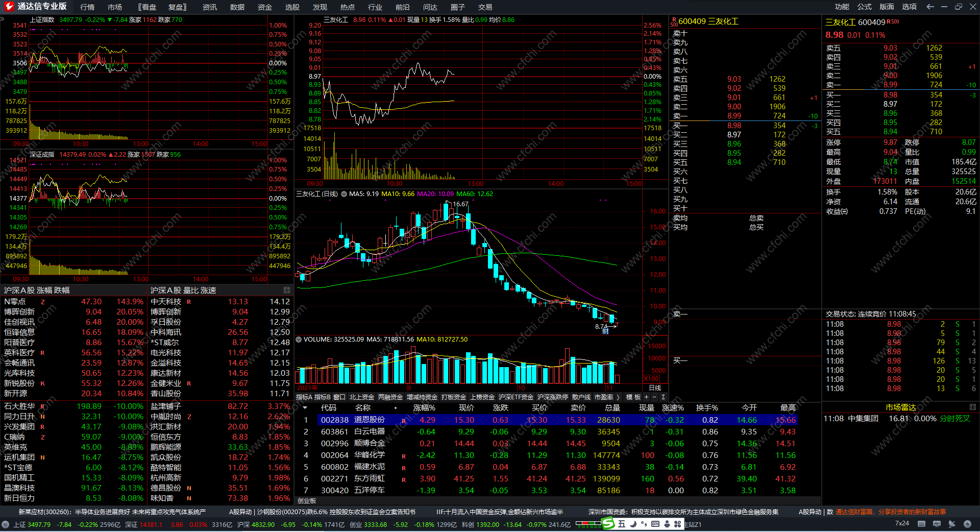The height and width of the screenshot is (532, 980).
Task: Sort table by the 现价 column
Action: [x=467, y=408]
